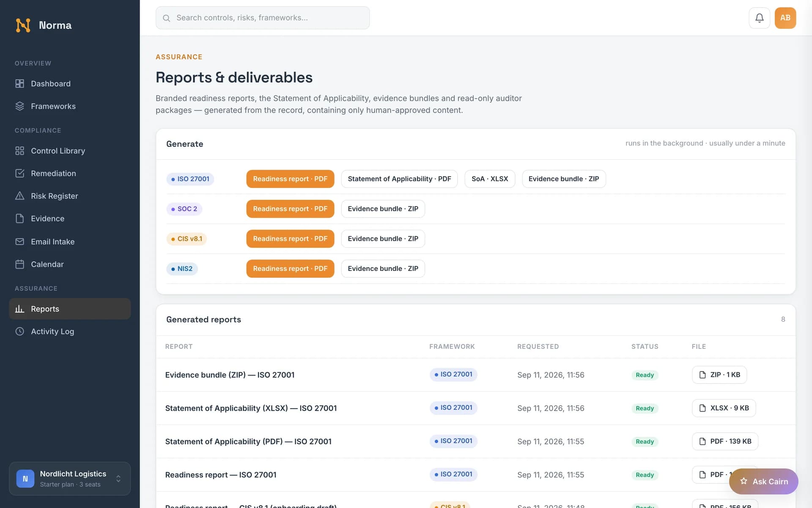Generate NIS2 Readiness report PDF

(x=290, y=269)
